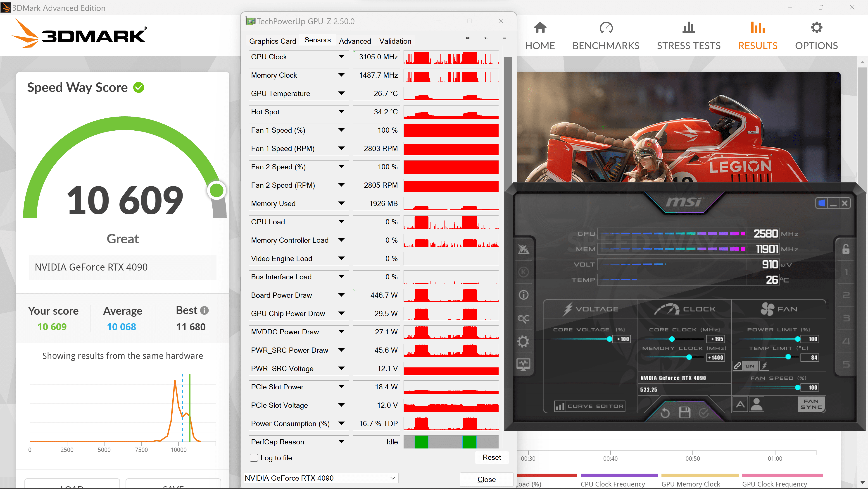Apply Afterburner settings with the checkmark icon

(x=704, y=412)
